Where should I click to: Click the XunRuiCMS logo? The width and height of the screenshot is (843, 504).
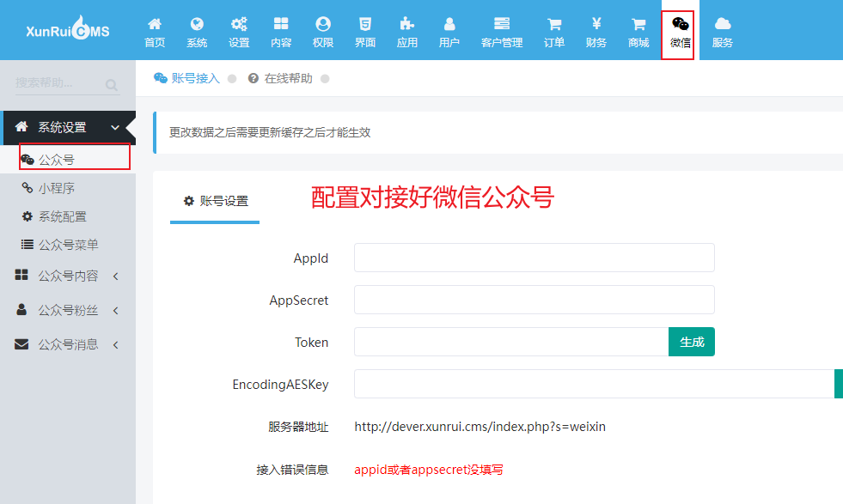point(68,28)
